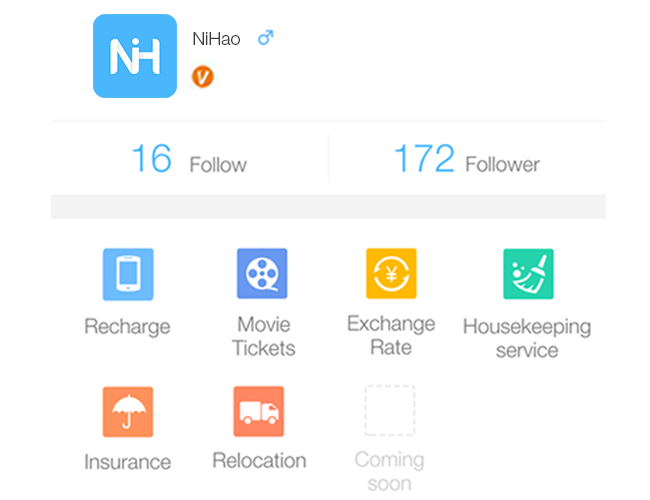Click the orange V verified badge
Viewport: 650px width, 500px height.
click(x=203, y=77)
